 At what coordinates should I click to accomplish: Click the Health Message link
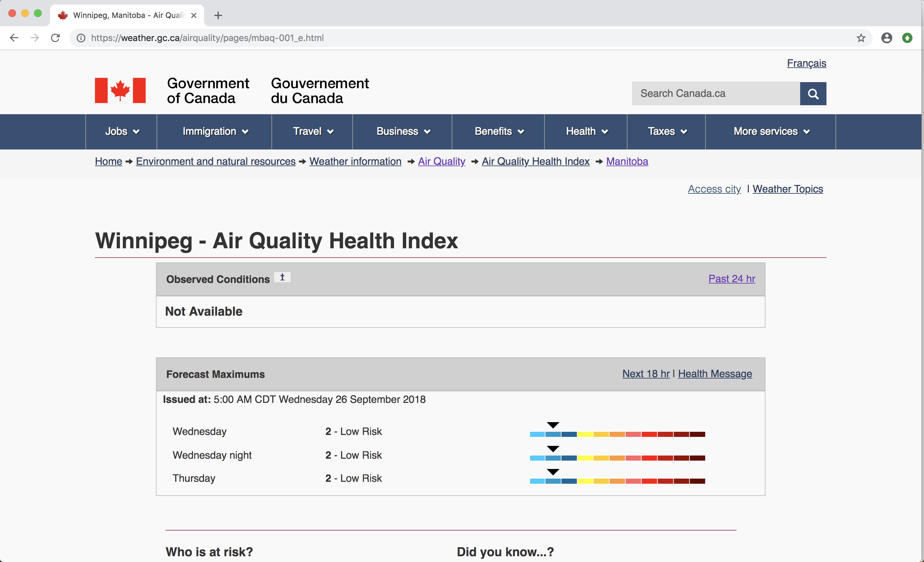[x=715, y=374]
